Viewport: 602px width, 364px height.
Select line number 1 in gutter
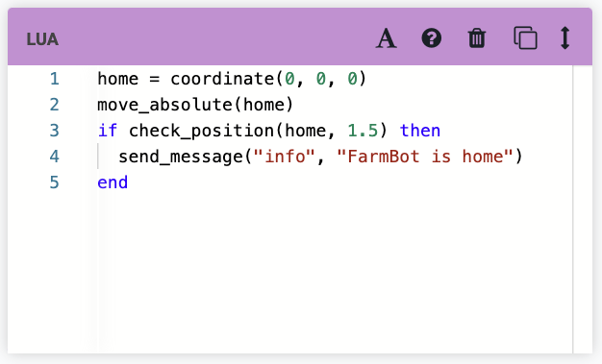(x=54, y=79)
